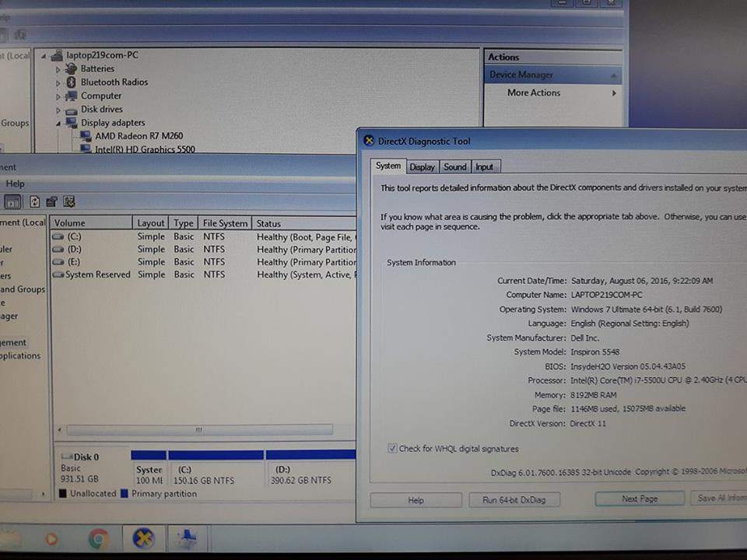Open the media player taskbar icon
747x560 pixels.
(51, 539)
